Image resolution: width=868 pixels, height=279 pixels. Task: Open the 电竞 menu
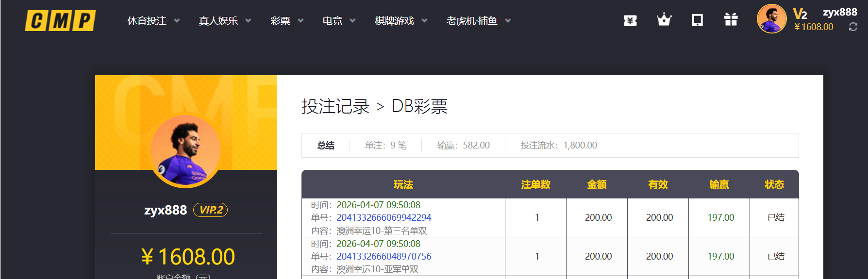tap(332, 21)
